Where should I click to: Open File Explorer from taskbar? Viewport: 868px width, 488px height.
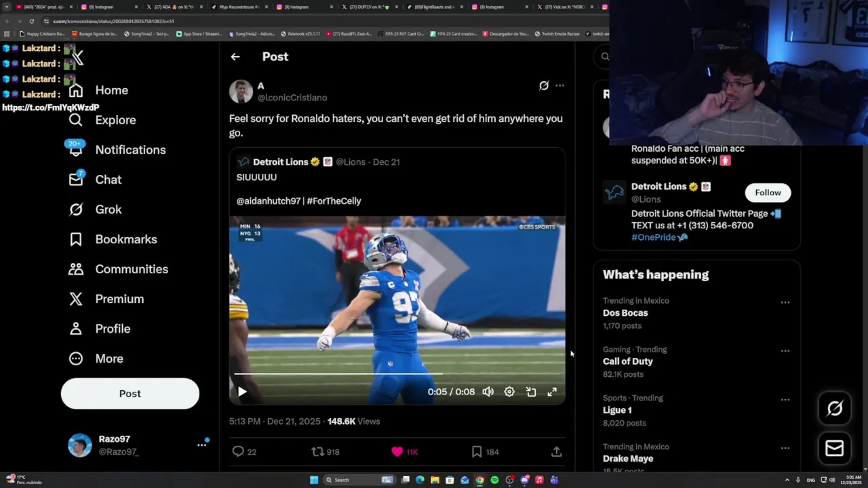pyautogui.click(x=435, y=480)
